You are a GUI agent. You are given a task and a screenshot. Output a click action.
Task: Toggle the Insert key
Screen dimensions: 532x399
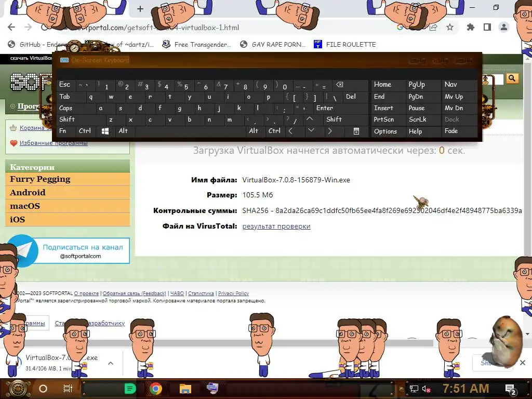coord(388,108)
